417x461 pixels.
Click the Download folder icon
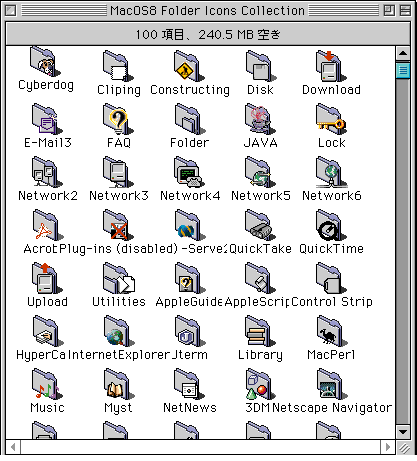click(x=331, y=66)
